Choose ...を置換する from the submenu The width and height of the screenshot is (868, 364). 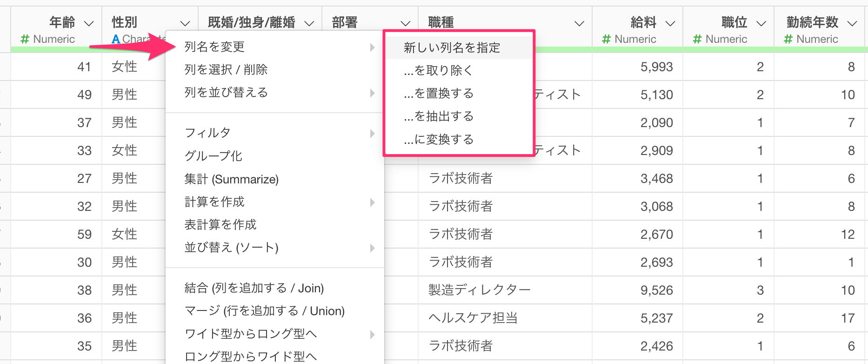[438, 93]
